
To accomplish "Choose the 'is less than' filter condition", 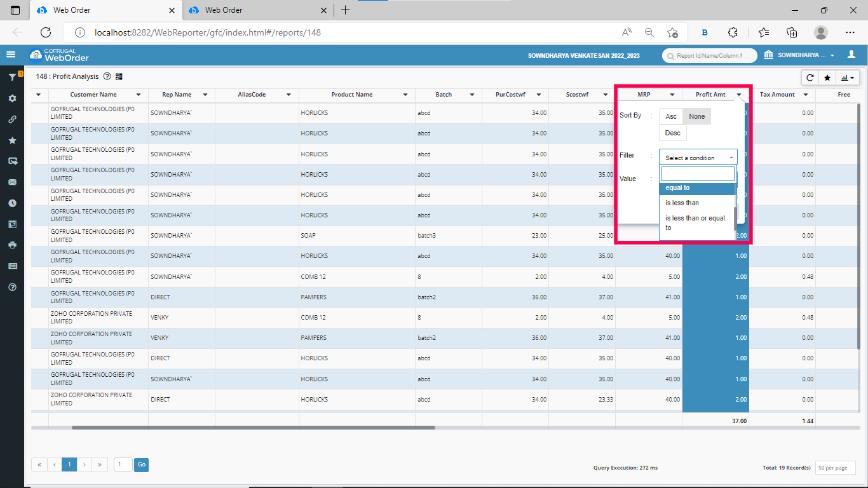I will pyautogui.click(x=682, y=203).
